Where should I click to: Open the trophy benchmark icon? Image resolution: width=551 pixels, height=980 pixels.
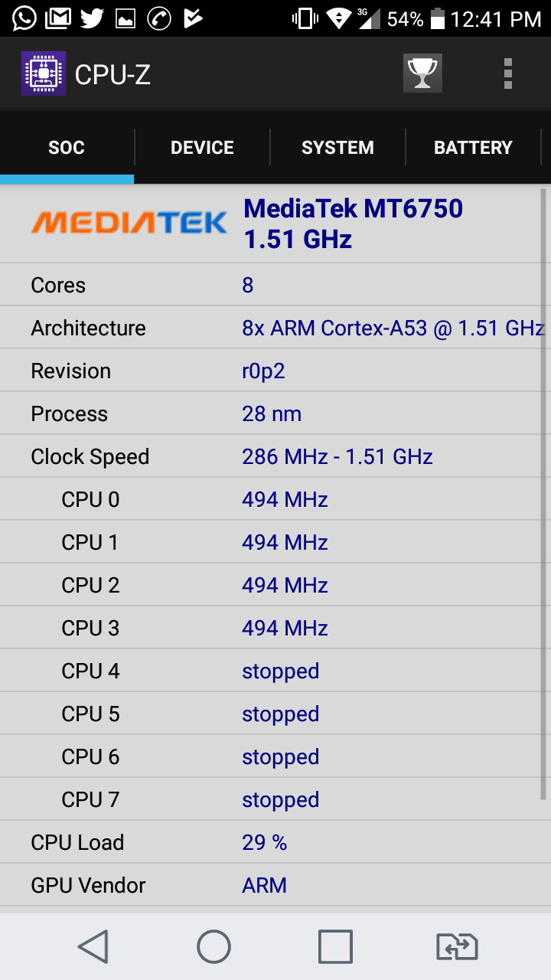coord(422,73)
